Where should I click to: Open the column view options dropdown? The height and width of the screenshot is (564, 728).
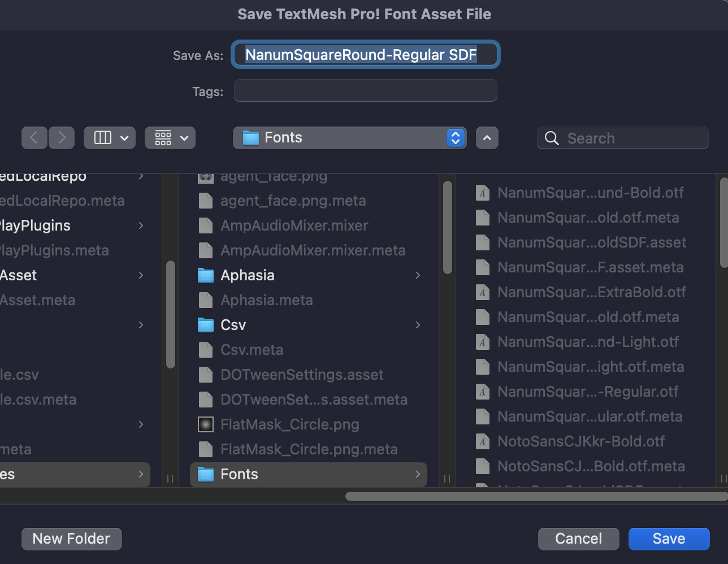(x=110, y=138)
